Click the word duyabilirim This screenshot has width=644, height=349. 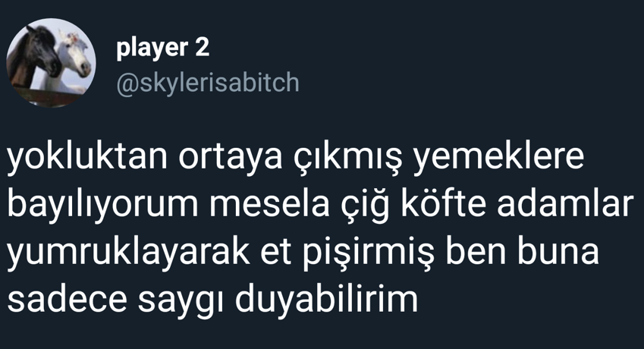(x=326, y=298)
